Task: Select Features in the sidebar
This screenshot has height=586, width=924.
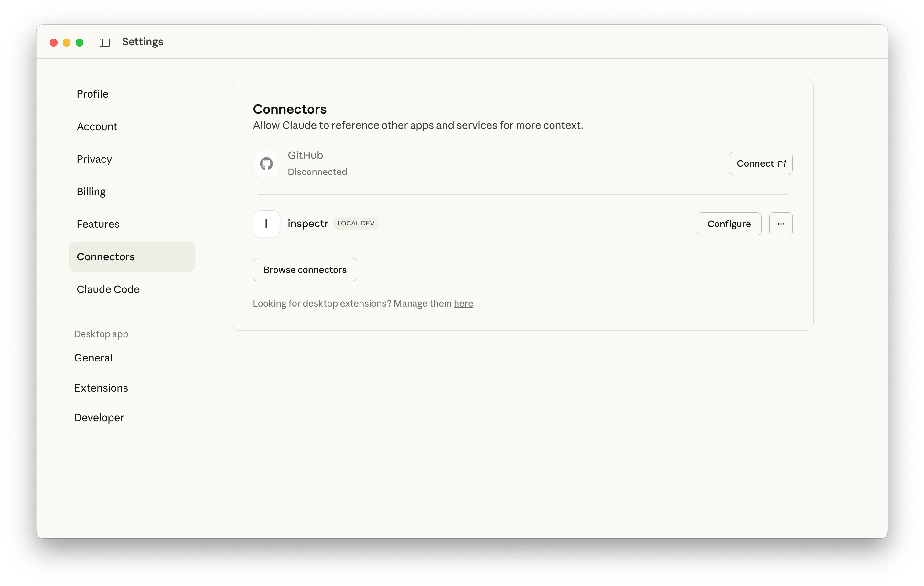Action: [98, 224]
